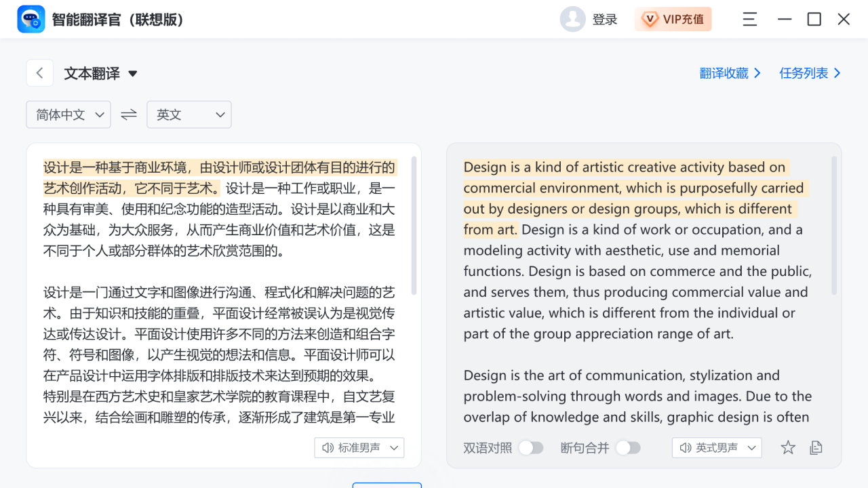Image resolution: width=868 pixels, height=488 pixels.
Task: Click the back navigation arrow
Action: (39, 73)
